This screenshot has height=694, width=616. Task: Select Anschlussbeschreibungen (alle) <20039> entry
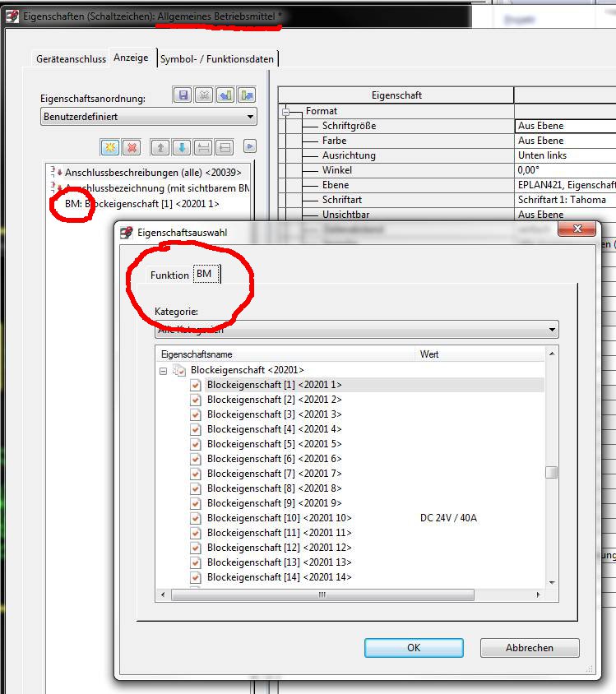tap(153, 173)
